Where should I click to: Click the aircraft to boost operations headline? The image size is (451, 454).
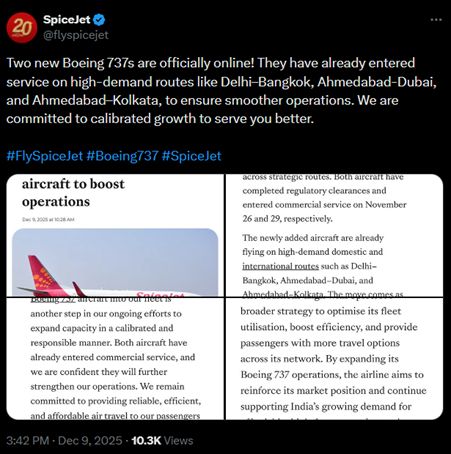tap(73, 193)
